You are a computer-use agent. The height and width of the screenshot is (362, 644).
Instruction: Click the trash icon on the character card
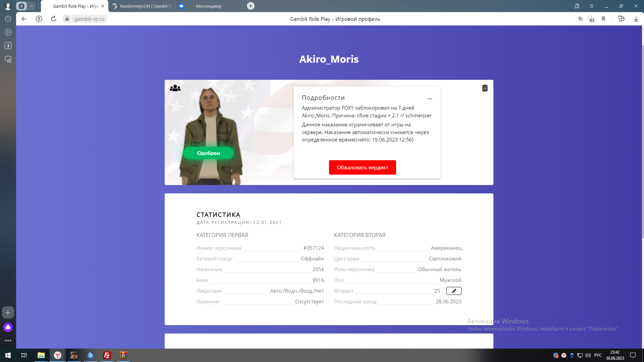point(485,88)
